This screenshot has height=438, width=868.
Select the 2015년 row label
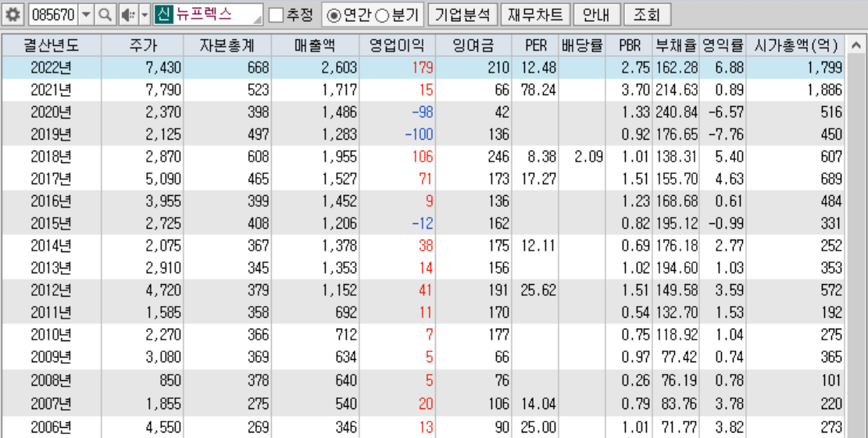coord(51,223)
